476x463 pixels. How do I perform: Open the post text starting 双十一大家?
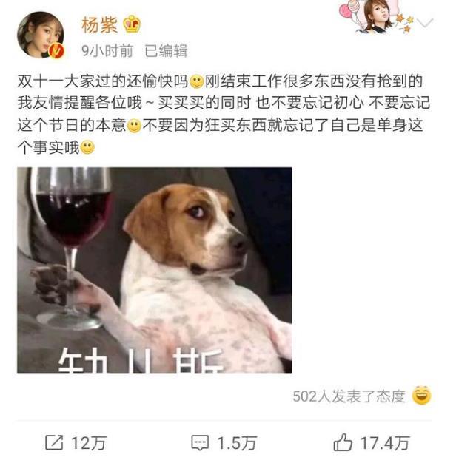coord(224,115)
